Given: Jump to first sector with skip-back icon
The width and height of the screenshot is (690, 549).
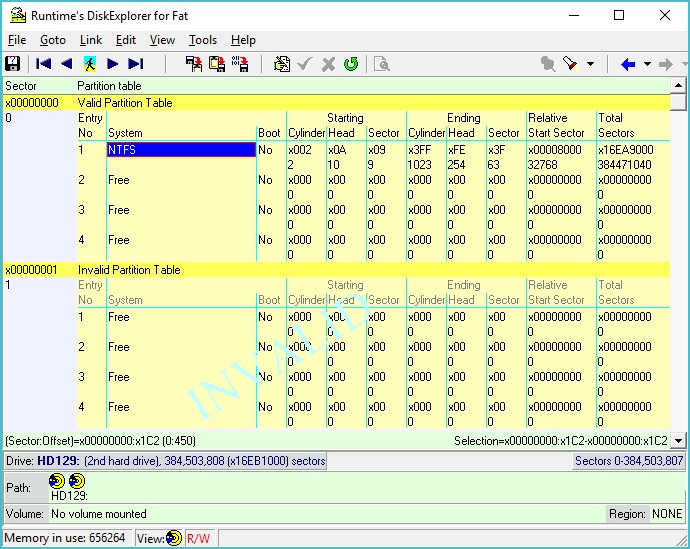Looking at the screenshot, I should [44, 64].
